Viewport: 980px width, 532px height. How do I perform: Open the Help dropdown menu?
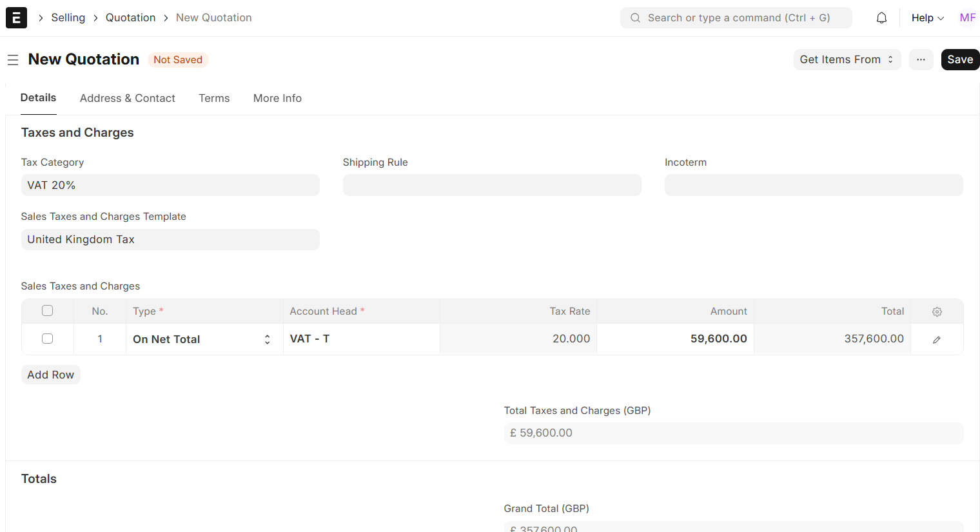click(x=927, y=18)
